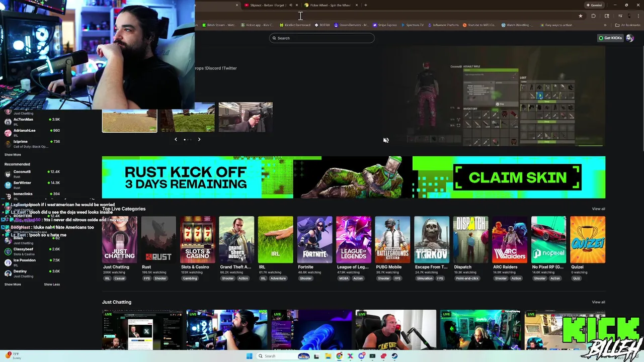
Task: Close the Picker Wheel tab
Action: [356, 5]
